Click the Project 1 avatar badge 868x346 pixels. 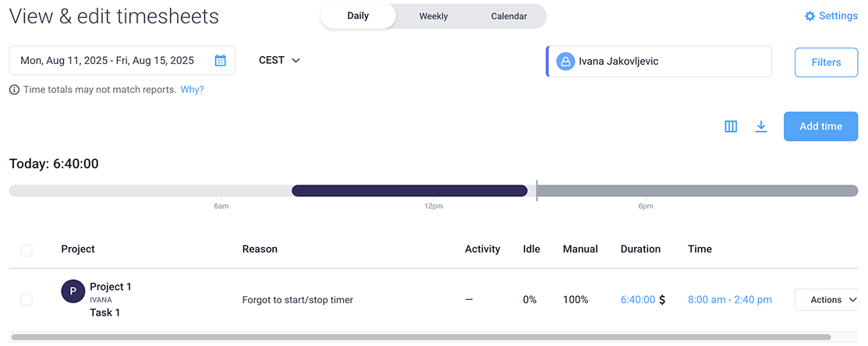click(73, 291)
